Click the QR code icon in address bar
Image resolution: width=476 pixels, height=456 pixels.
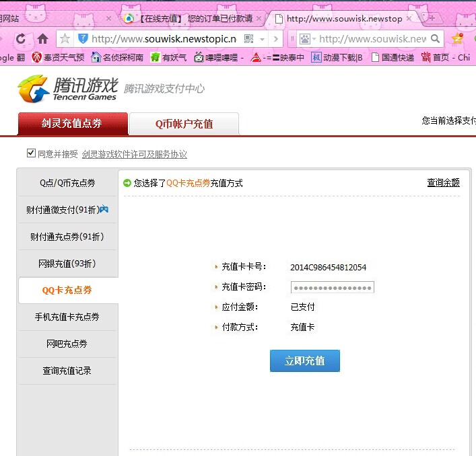[248, 39]
